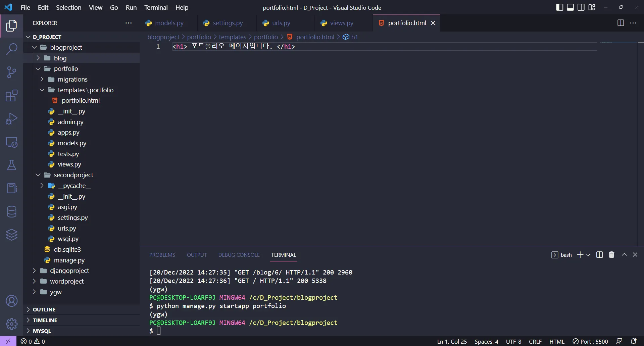Expand the djangoproject folder
Screen dimensions: 644x346
point(69,270)
